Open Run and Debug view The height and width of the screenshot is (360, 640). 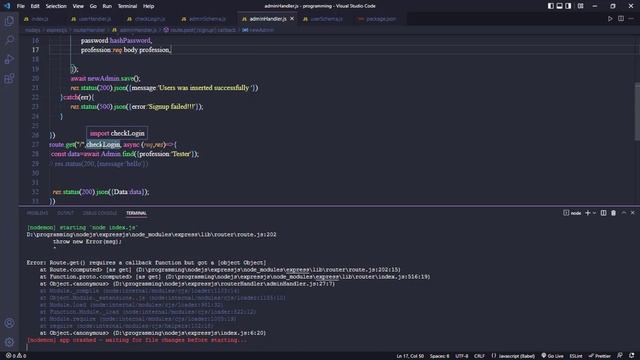[x=9, y=59]
